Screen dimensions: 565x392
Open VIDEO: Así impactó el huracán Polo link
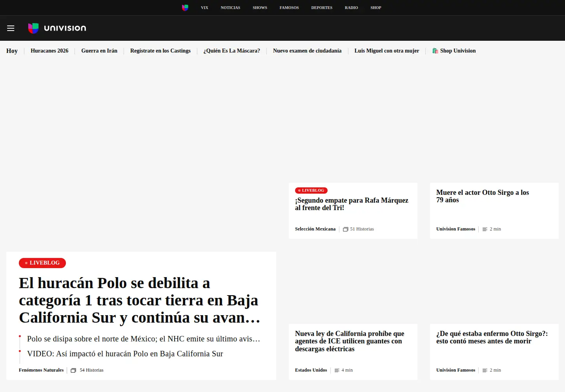(x=125, y=354)
